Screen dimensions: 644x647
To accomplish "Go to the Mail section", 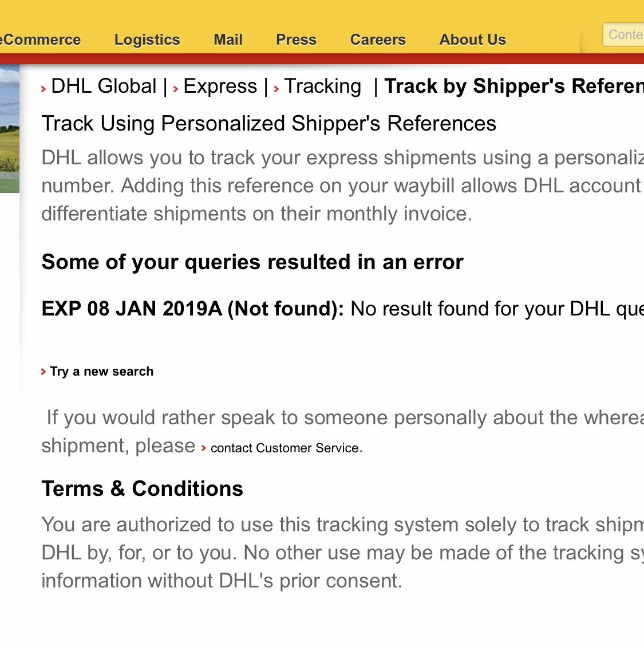I will point(228,40).
